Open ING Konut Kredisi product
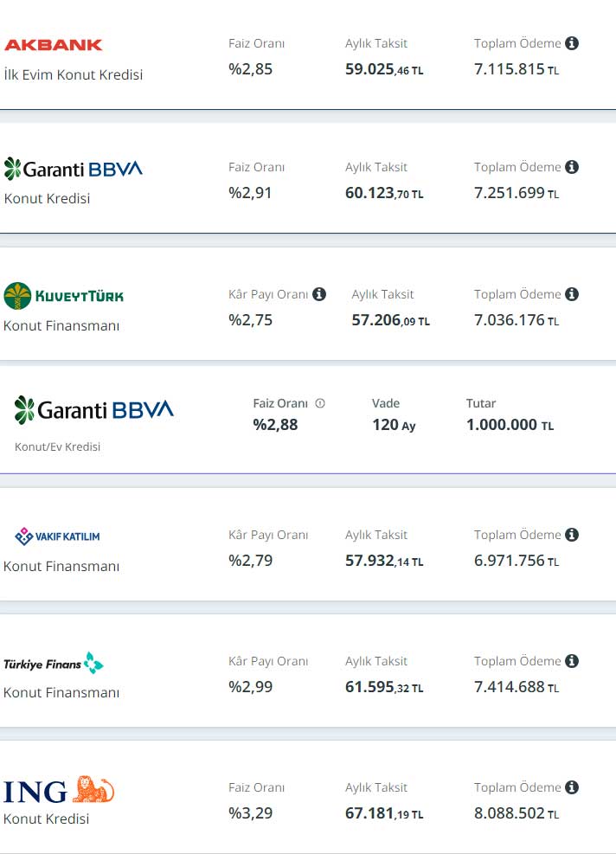 click(47, 819)
